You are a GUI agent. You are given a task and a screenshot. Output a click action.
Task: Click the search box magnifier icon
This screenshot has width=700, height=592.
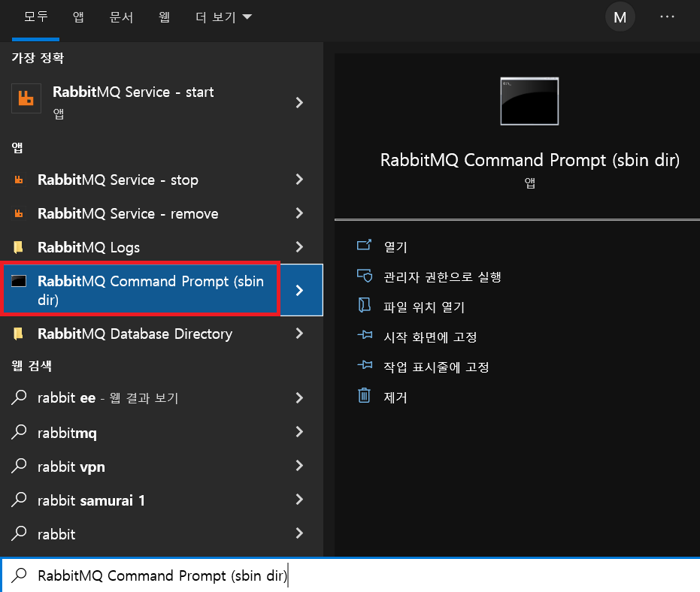tap(19, 575)
